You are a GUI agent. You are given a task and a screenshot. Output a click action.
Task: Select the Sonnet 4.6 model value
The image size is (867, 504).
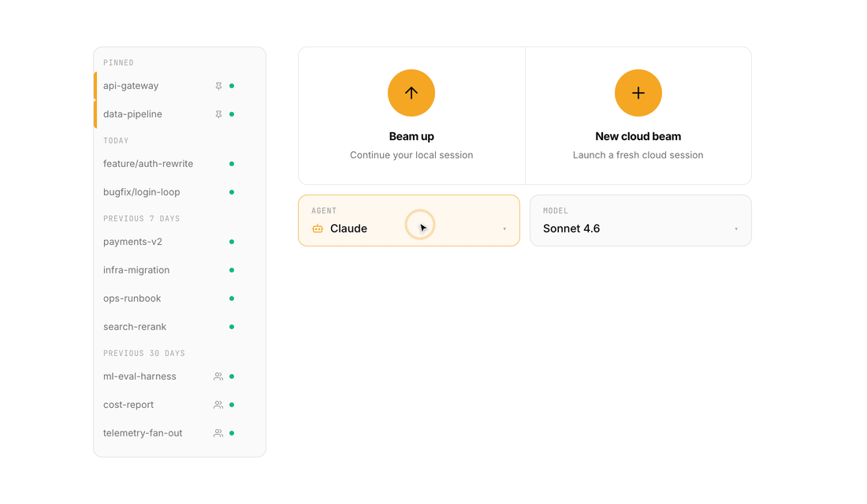pos(571,228)
